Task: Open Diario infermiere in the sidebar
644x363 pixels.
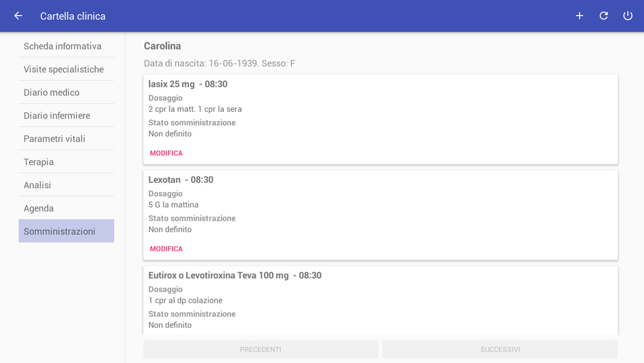Action: [67, 116]
